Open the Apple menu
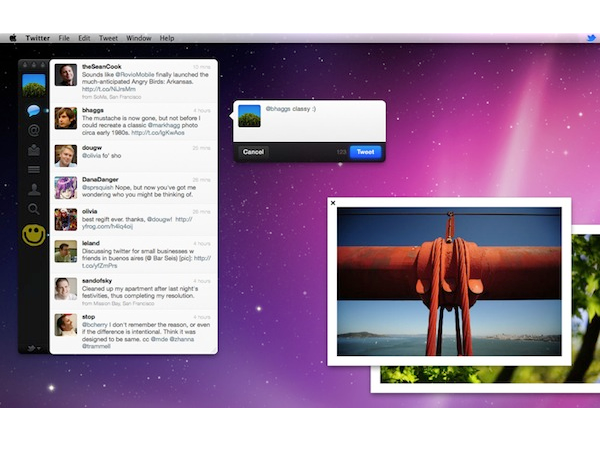 [x=13, y=38]
